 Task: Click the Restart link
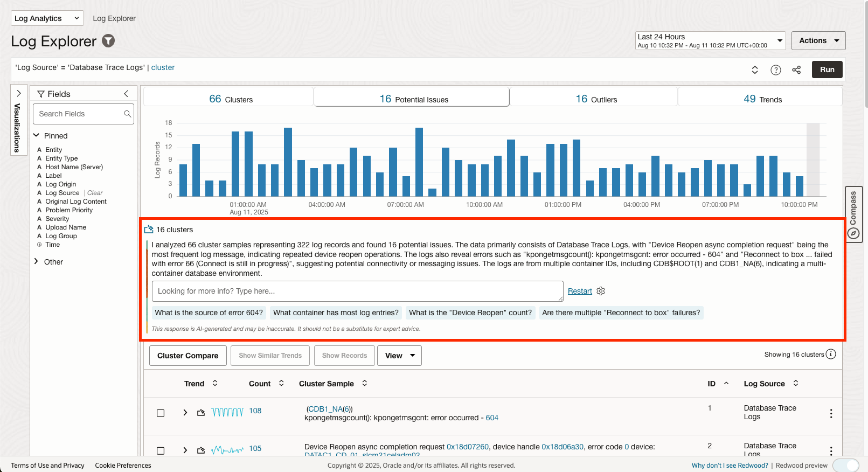(x=580, y=291)
